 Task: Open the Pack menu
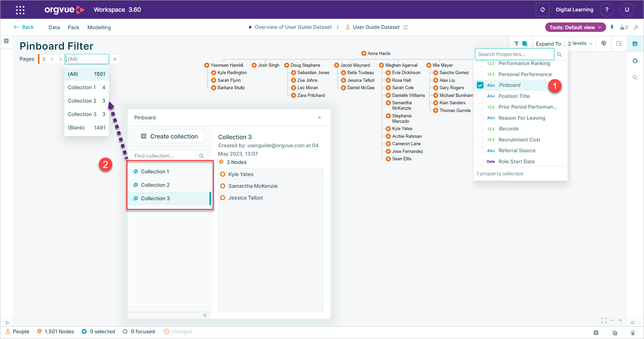click(73, 27)
